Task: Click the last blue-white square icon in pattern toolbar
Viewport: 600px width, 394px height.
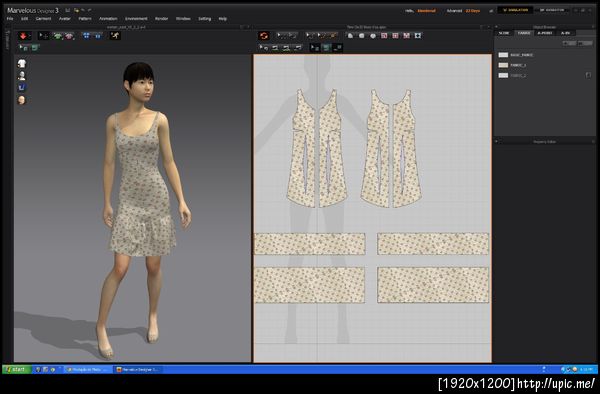Action: coord(418,36)
